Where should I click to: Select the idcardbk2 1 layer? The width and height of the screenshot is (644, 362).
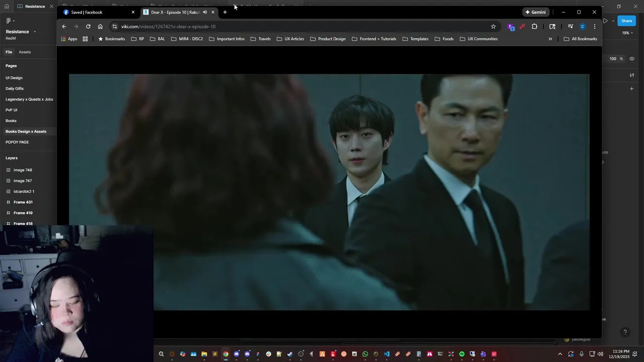coord(24,192)
